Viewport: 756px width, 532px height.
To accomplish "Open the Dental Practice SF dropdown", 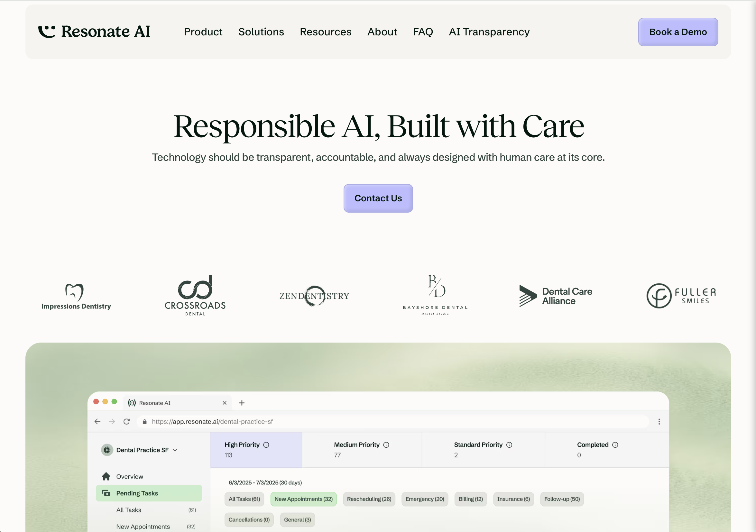I will (x=176, y=450).
